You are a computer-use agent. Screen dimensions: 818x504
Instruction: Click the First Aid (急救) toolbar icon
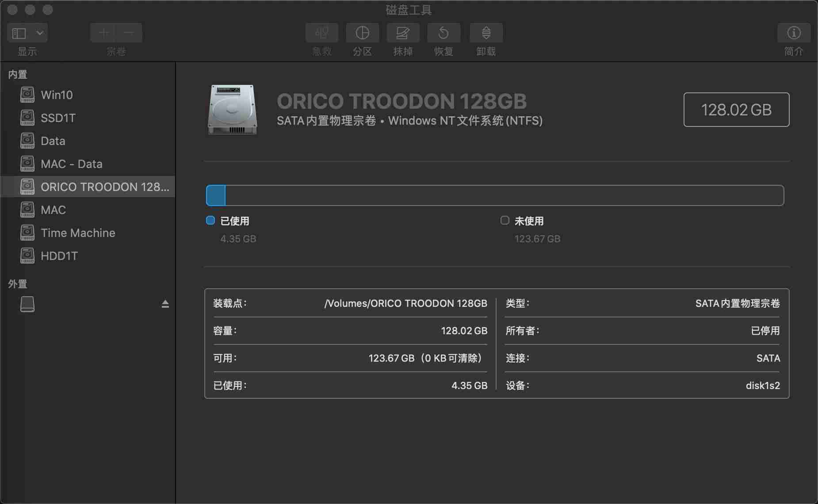point(321,33)
